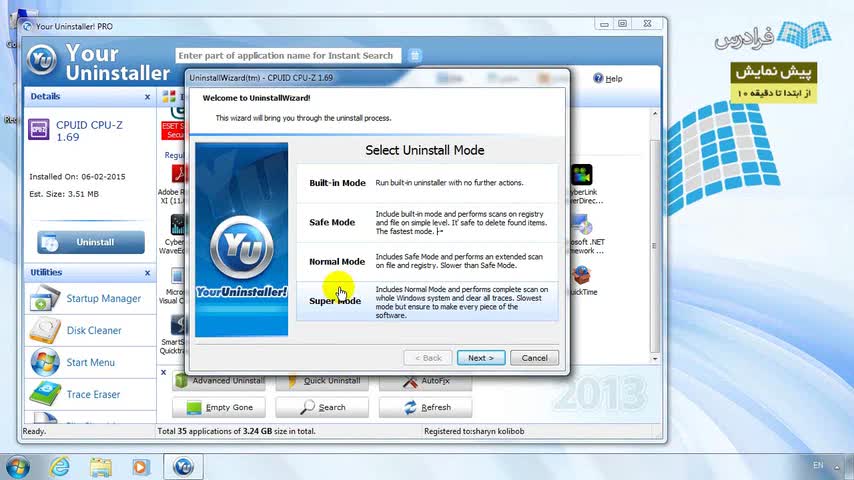Click scroll-down arrow of application list
The height and width of the screenshot is (480, 854).
point(655,359)
